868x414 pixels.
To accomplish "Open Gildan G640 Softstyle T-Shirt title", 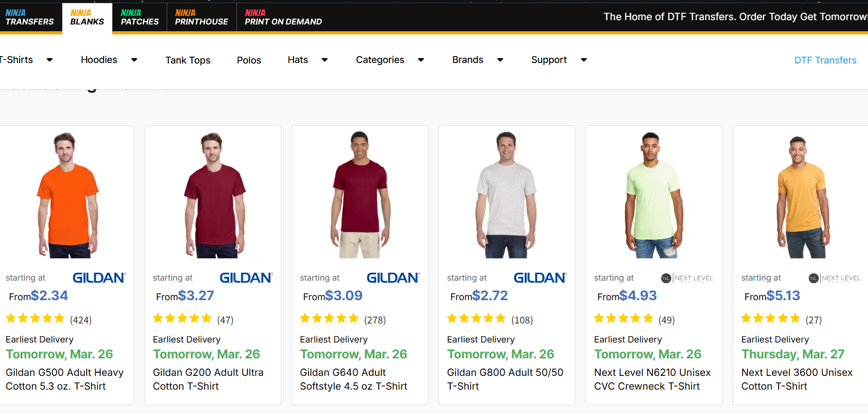I will tap(353, 380).
